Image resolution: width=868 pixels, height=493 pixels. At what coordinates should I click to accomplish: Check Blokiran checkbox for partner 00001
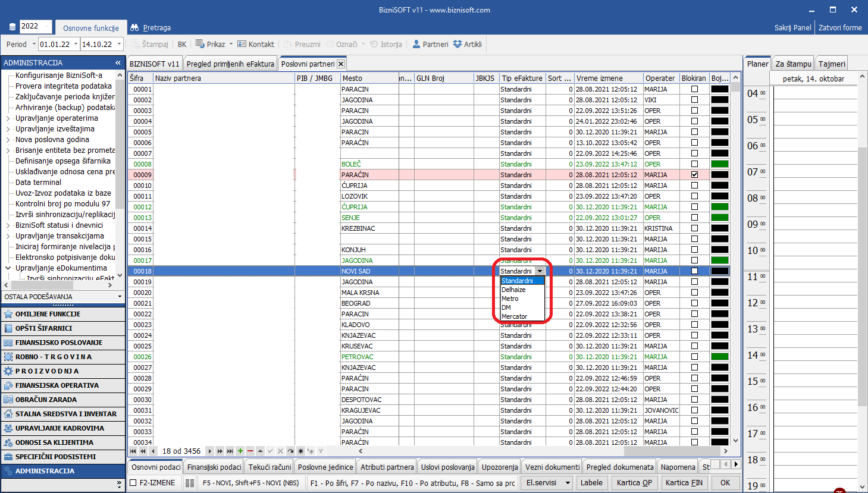[x=694, y=89]
